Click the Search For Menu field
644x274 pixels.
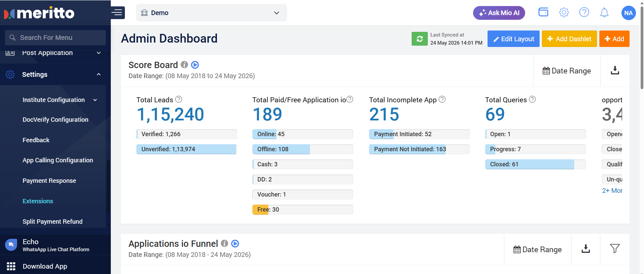55,38
